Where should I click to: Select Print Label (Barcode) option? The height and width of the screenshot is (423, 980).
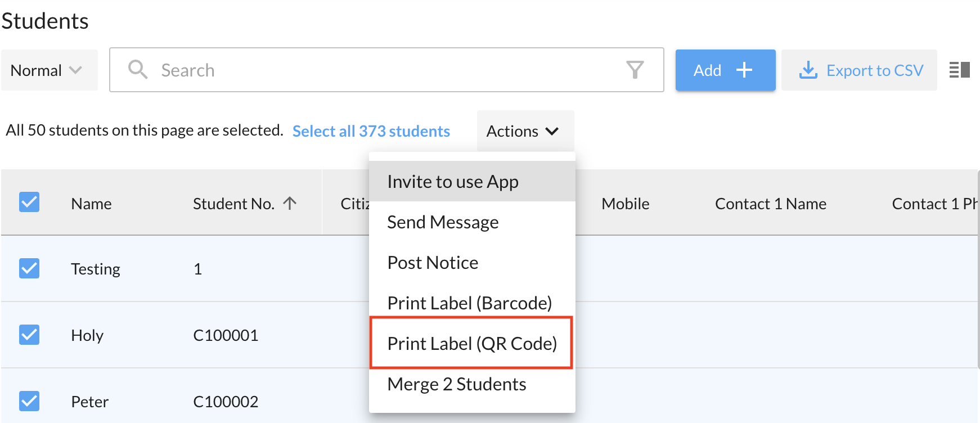click(x=469, y=303)
